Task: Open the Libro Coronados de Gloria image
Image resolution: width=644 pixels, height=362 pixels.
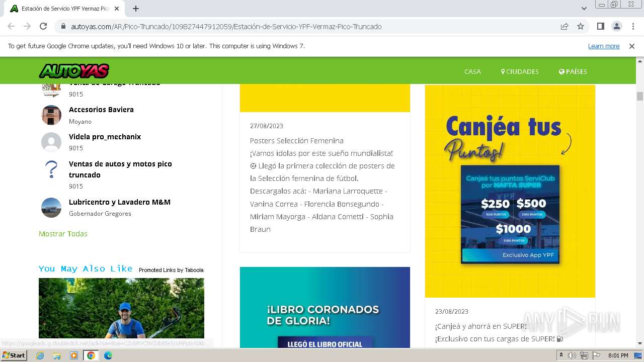Action: pos(325,307)
